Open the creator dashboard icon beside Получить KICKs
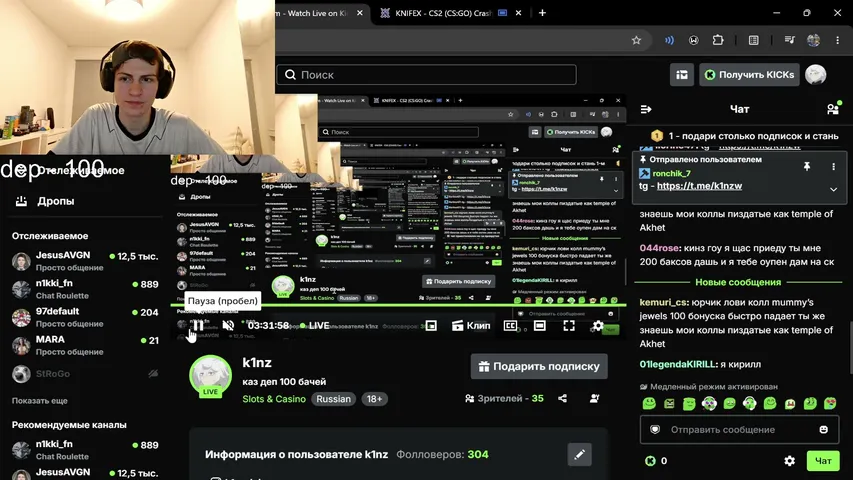The width and height of the screenshot is (853, 480). pyautogui.click(x=682, y=75)
